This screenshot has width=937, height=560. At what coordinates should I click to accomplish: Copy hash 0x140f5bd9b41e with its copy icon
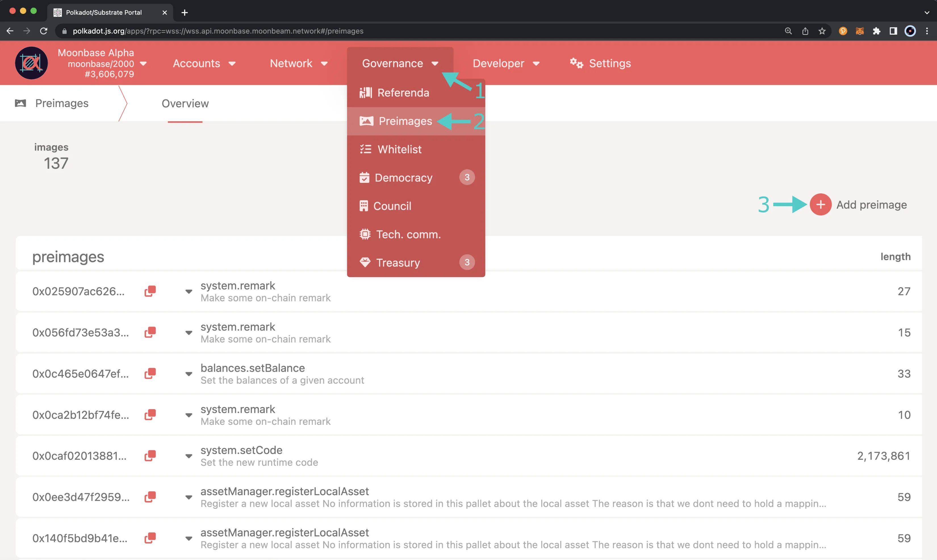tap(150, 538)
